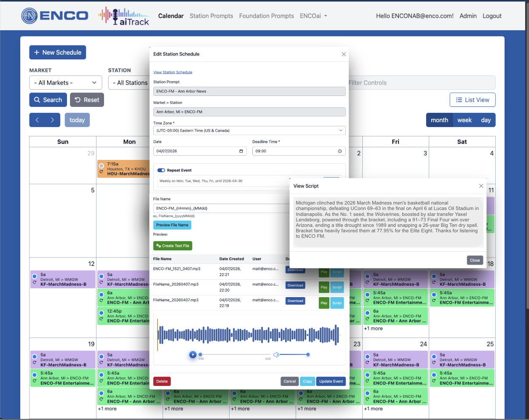This screenshot has height=420, width=529.
Task: Click the Search magnifier button
Action: coord(48,100)
